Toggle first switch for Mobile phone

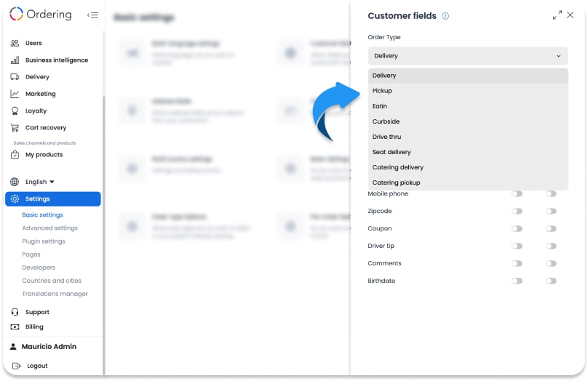click(x=517, y=193)
